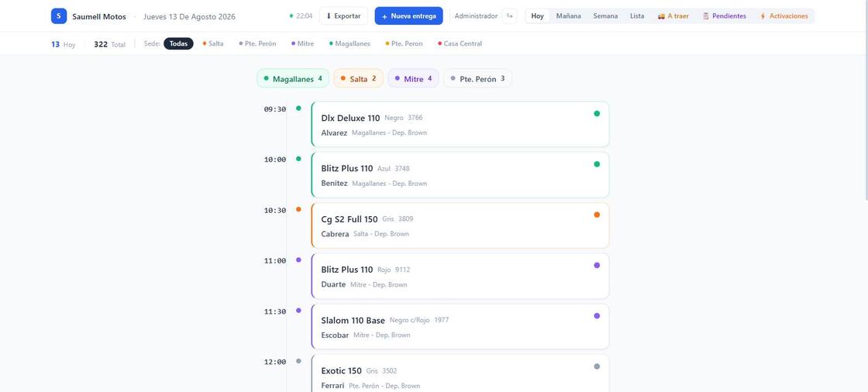The width and height of the screenshot is (868, 392).
Task: Click the green status dot on Alvarez card
Action: tap(597, 114)
